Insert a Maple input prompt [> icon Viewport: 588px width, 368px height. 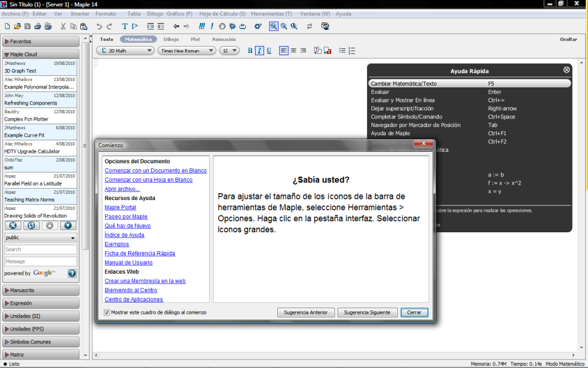tap(135, 26)
